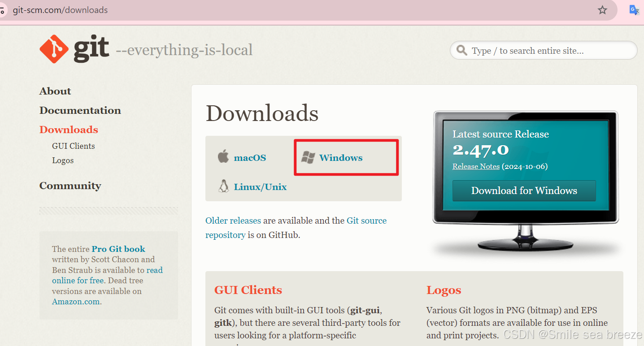The width and height of the screenshot is (644, 346).
Task: Select the Linux/Unix download link
Action: pyautogui.click(x=260, y=187)
